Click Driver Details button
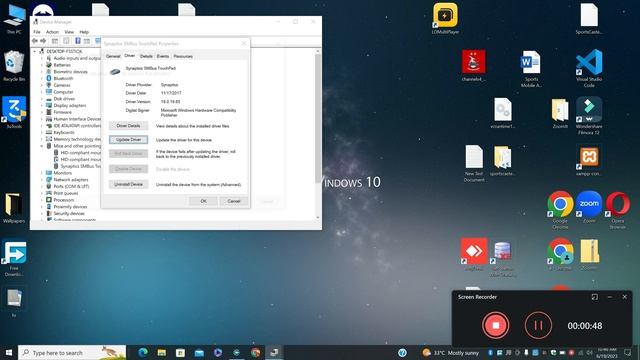The image size is (640, 360). (128, 126)
